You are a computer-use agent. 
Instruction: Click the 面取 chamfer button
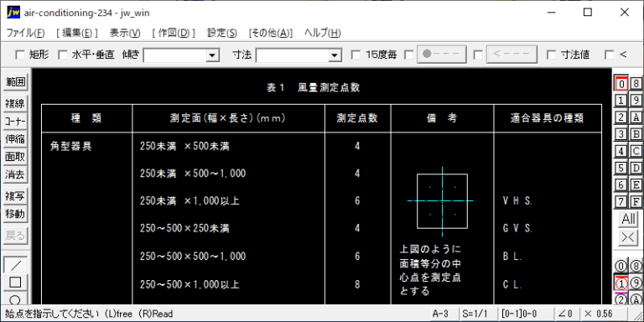[x=15, y=158]
